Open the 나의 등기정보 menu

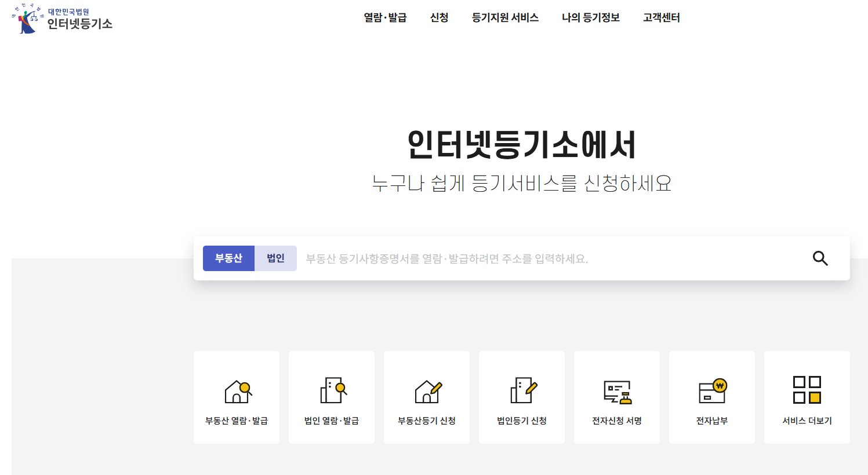[591, 18]
